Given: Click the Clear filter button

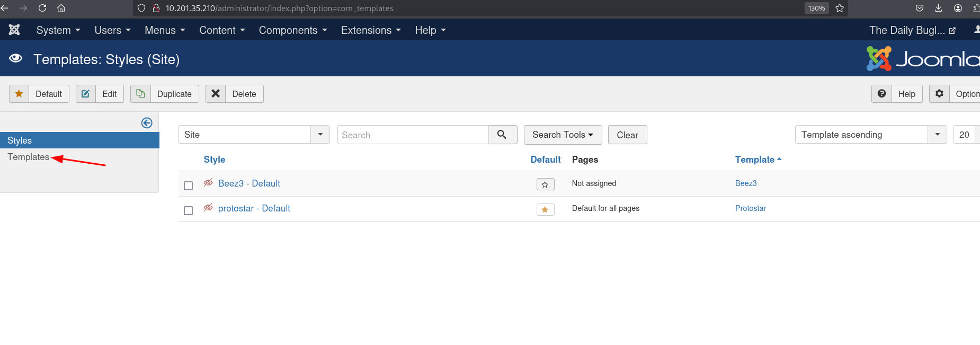Looking at the screenshot, I should coord(627,135).
